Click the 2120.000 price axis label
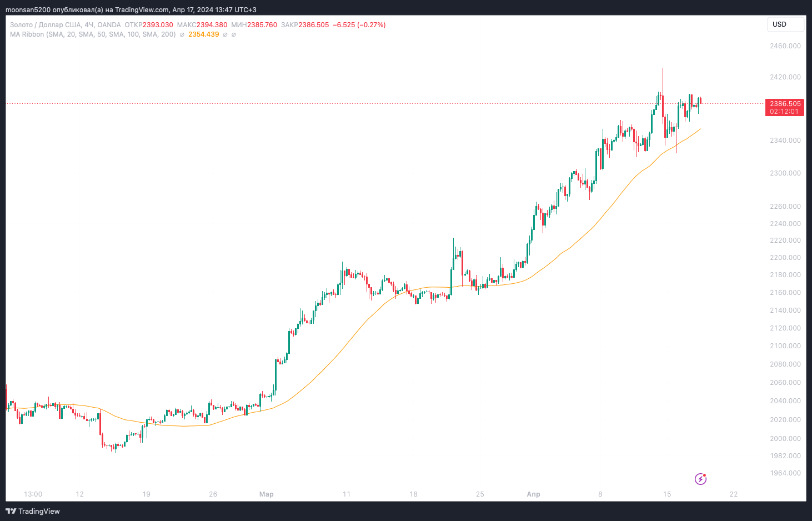This screenshot has height=521, width=812. (785, 328)
